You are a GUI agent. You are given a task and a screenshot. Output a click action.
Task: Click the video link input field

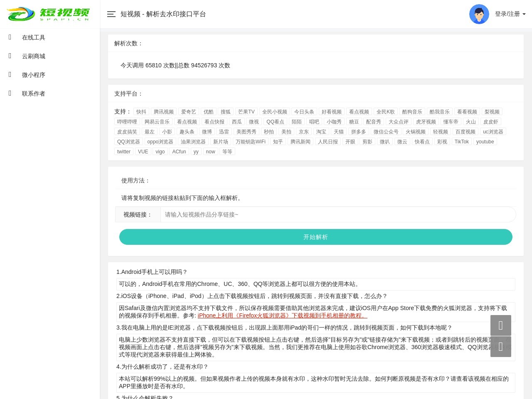point(338,214)
